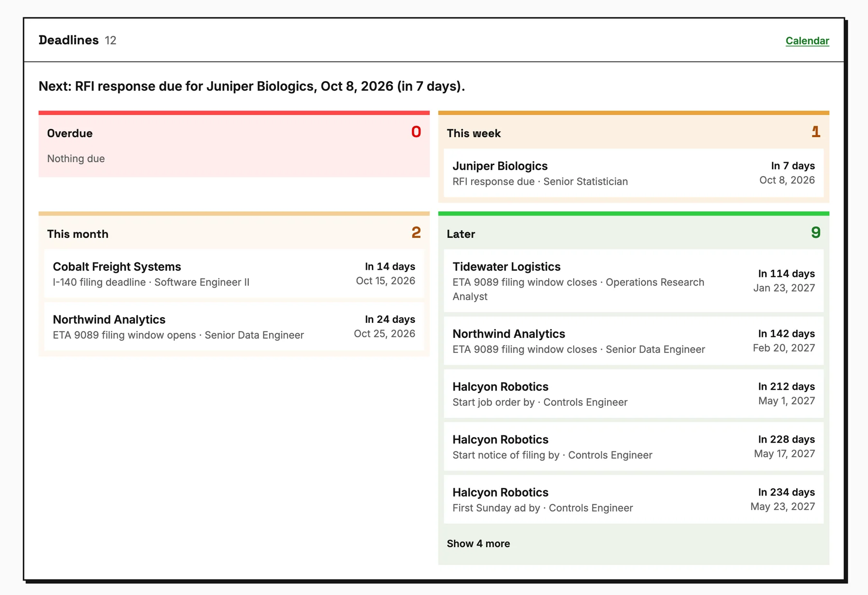Click the This month section header
Image resolution: width=868 pixels, height=595 pixels.
78,234
